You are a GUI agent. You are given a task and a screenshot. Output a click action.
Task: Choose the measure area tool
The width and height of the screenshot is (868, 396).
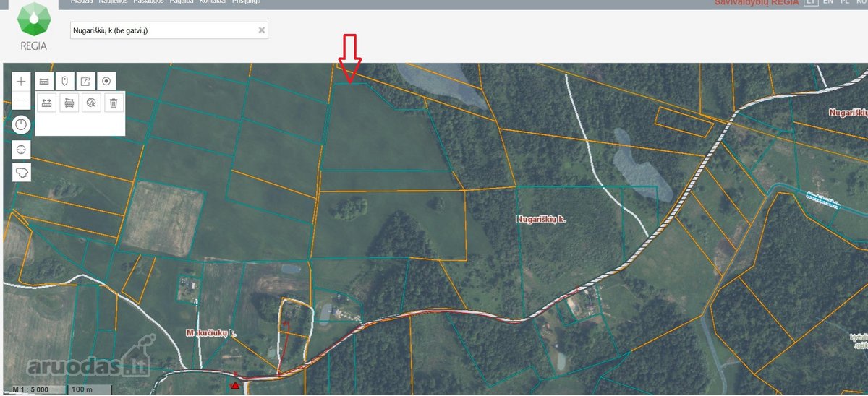(x=69, y=103)
